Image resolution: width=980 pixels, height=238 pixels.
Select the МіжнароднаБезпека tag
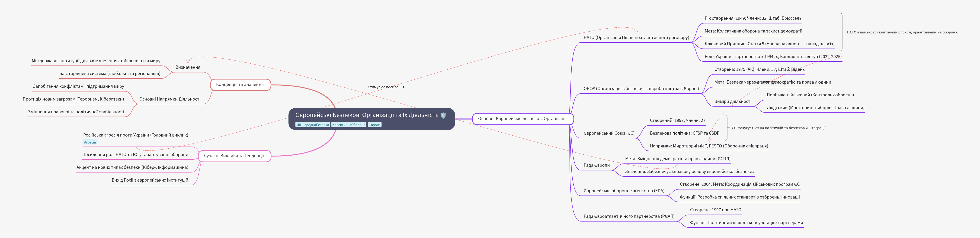click(x=312, y=125)
